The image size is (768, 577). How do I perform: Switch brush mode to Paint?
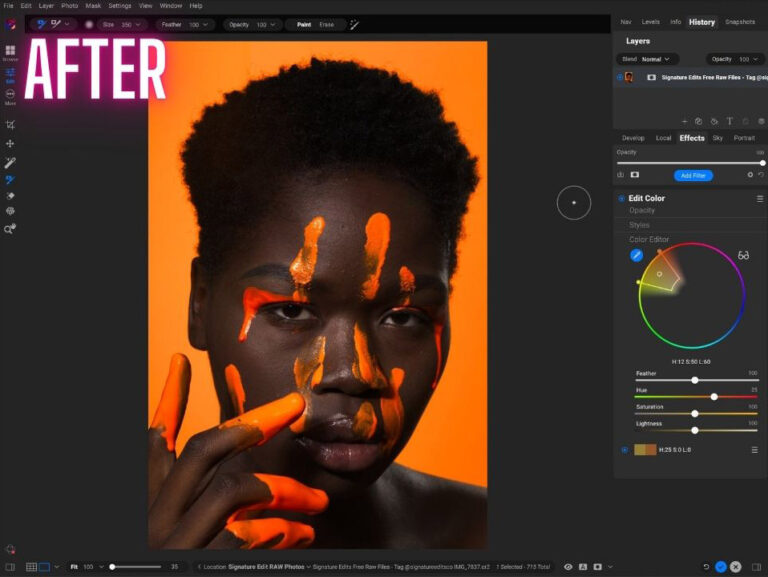point(304,24)
